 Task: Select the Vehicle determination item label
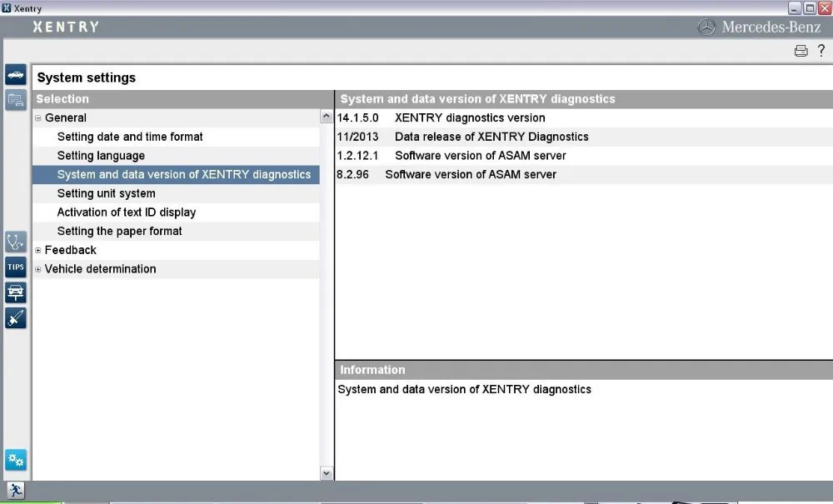tap(101, 269)
